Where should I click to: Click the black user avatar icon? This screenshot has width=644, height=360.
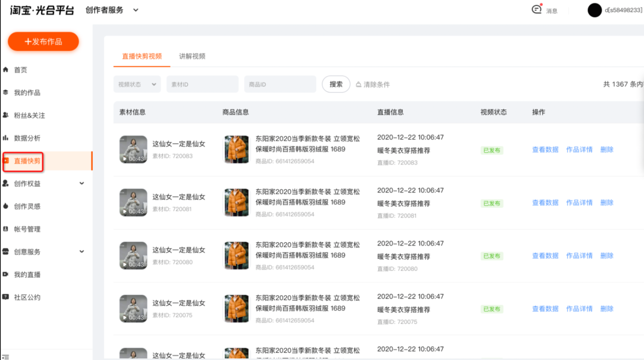[594, 10]
